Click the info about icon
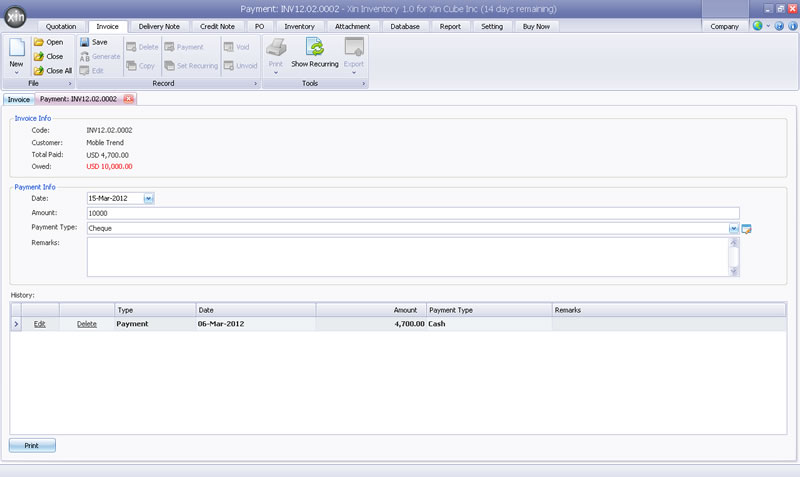This screenshot has height=477, width=800. tap(793, 26)
